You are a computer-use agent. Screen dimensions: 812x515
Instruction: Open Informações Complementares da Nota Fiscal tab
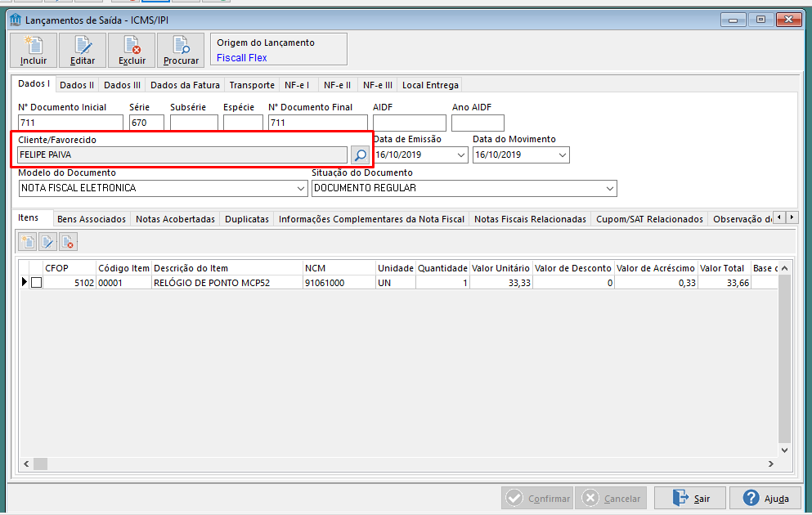(371, 219)
